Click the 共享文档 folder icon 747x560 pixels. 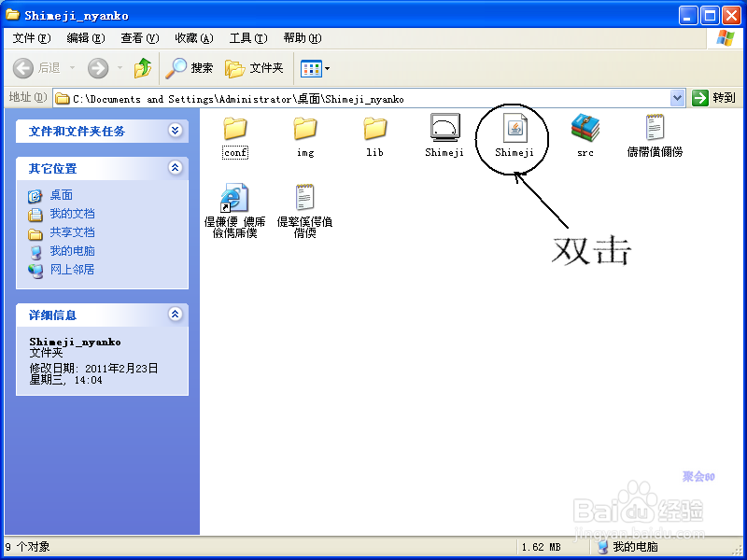(35, 234)
